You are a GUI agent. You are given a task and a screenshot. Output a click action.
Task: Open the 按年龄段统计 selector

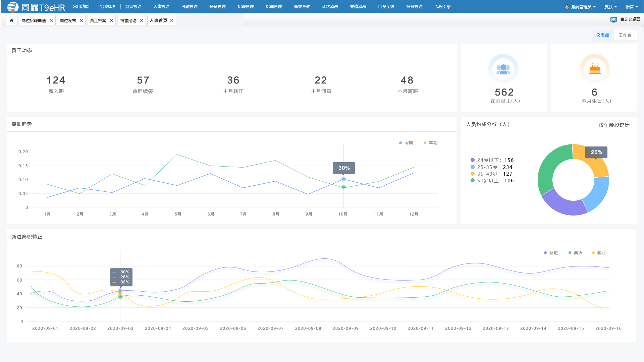click(x=614, y=125)
